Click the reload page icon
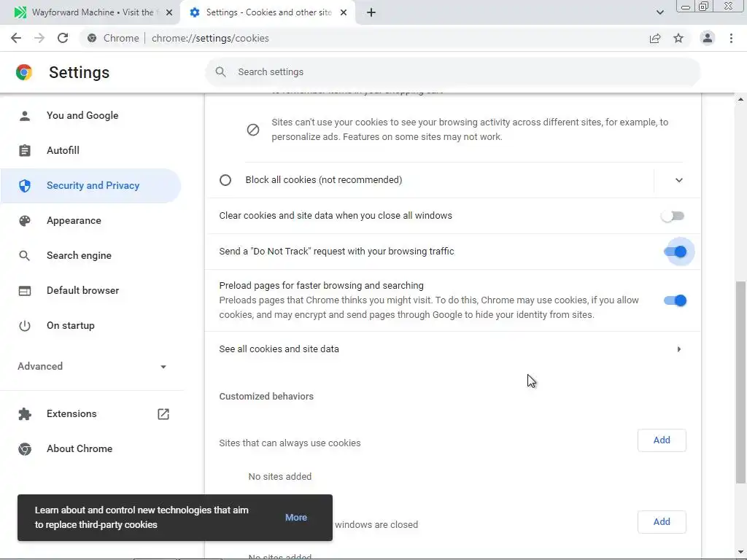This screenshot has height=560, width=747. pyautogui.click(x=63, y=38)
